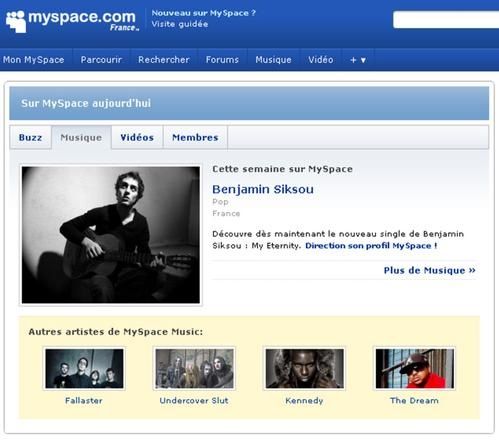Image resolution: width=499 pixels, height=440 pixels.
Task: Open Musique in the top navigation bar
Action: [x=273, y=60]
